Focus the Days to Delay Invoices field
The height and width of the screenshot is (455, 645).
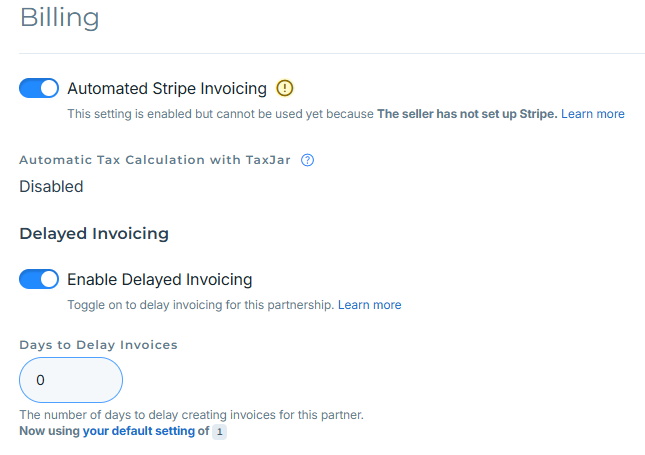(x=71, y=380)
